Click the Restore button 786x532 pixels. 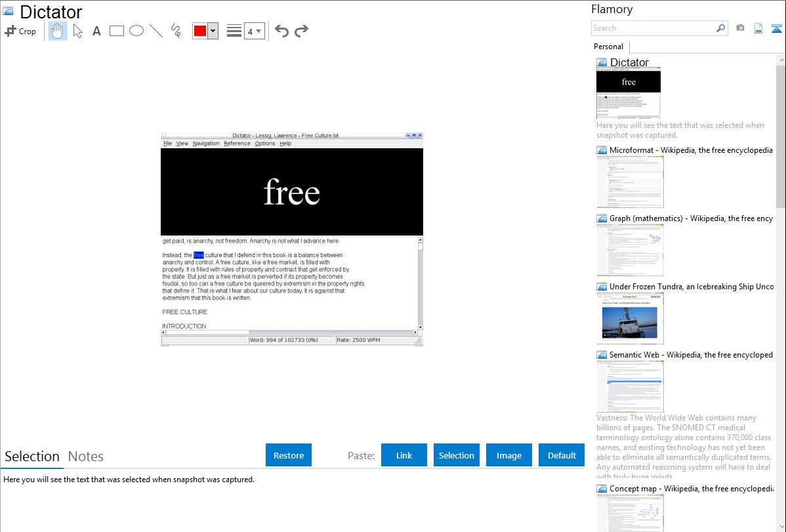coord(289,455)
